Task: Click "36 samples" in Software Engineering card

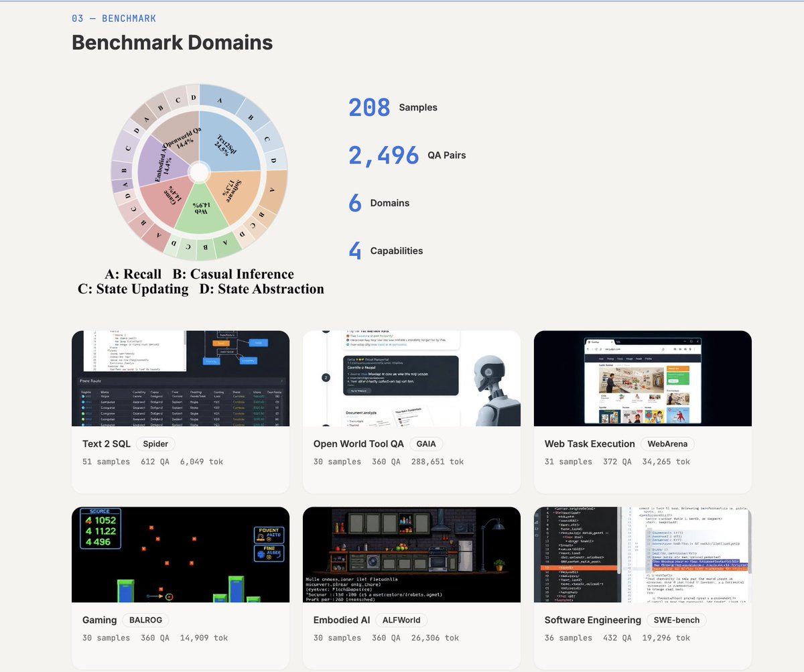Action: tap(569, 638)
